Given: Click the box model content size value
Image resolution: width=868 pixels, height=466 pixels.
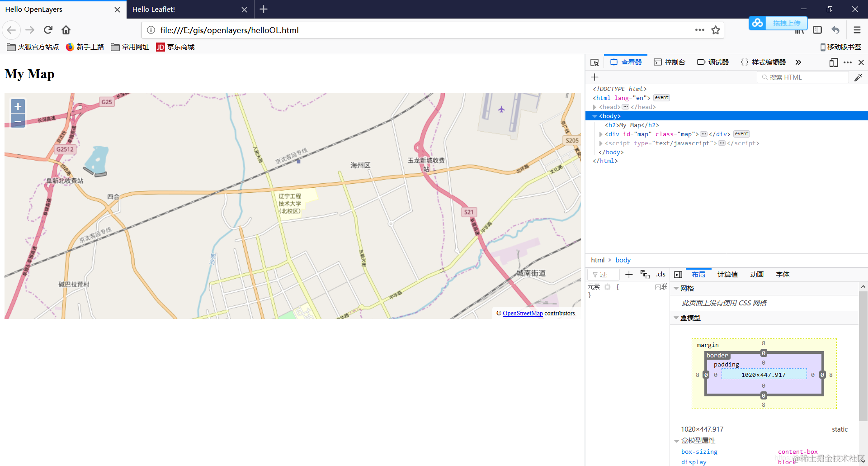Looking at the screenshot, I should coord(764,375).
